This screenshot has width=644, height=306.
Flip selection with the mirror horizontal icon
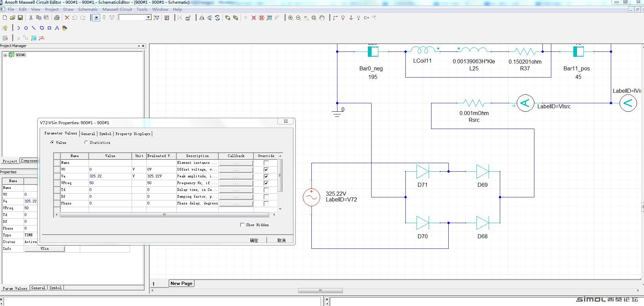point(202,18)
